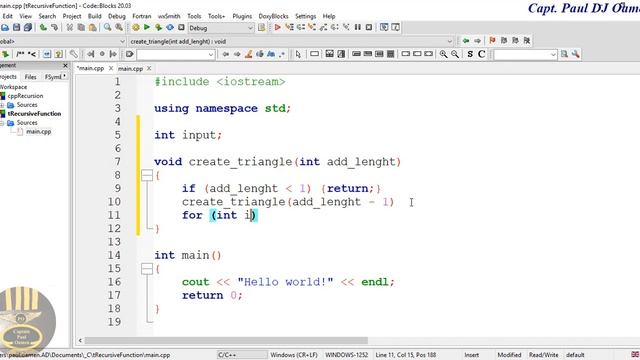Switch to the Files tab in Management

point(30,77)
